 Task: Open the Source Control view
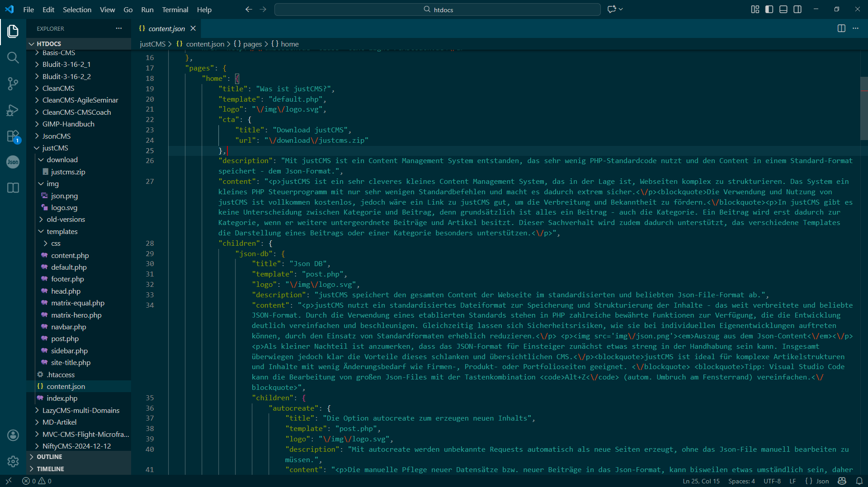pos(13,84)
